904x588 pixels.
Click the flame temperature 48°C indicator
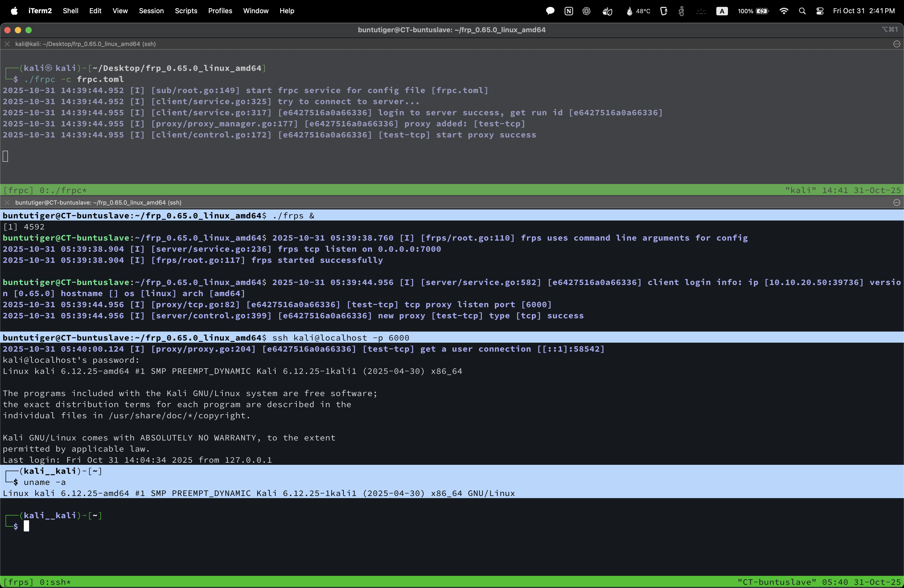(x=638, y=11)
